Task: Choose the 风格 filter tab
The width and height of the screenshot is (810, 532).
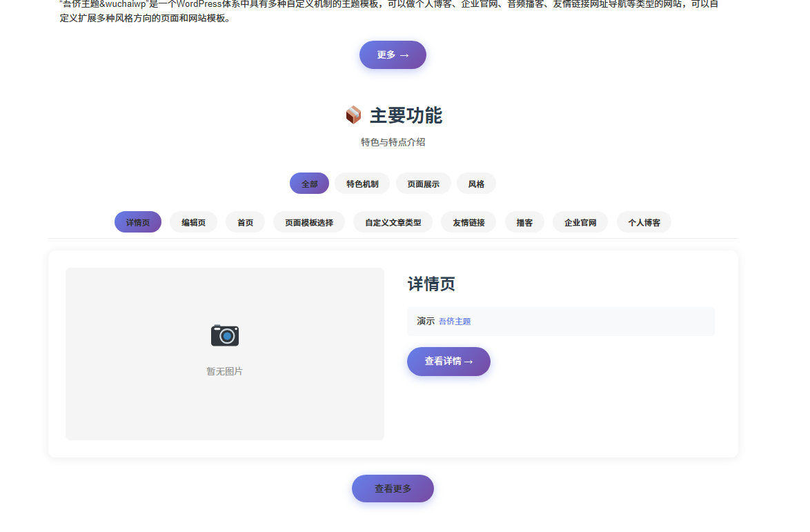Action: (476, 184)
